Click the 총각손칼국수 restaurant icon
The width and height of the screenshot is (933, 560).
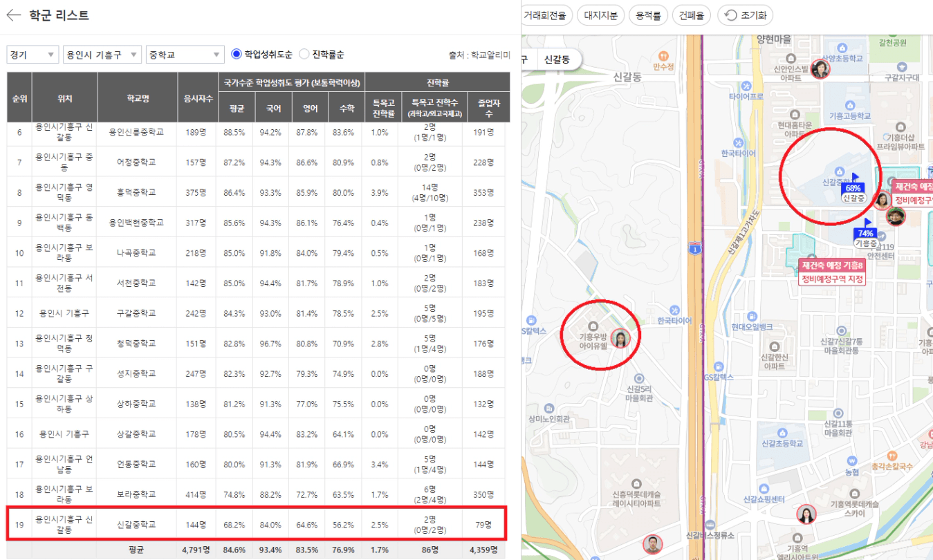[892, 456]
